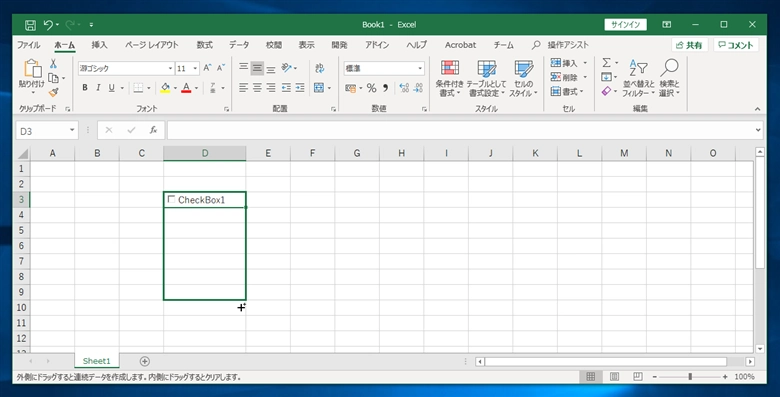Click the Format Painter brush icon
The image size is (780, 397).
pyautogui.click(x=53, y=92)
